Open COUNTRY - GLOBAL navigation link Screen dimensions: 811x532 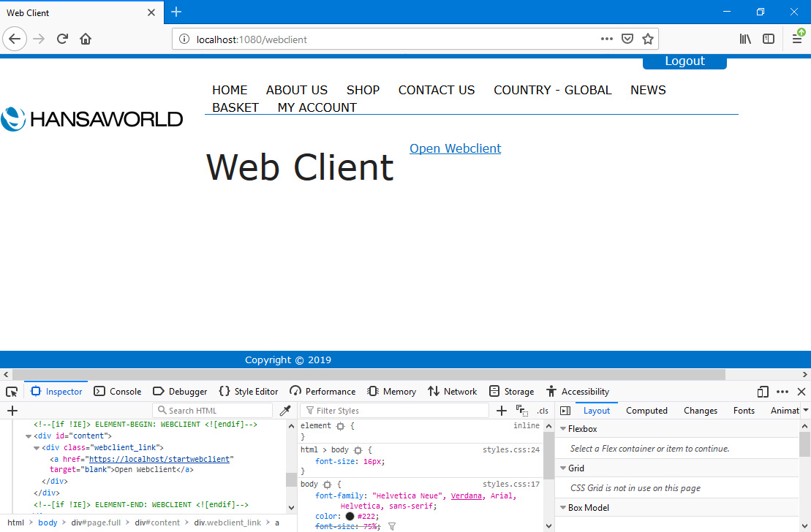click(552, 90)
